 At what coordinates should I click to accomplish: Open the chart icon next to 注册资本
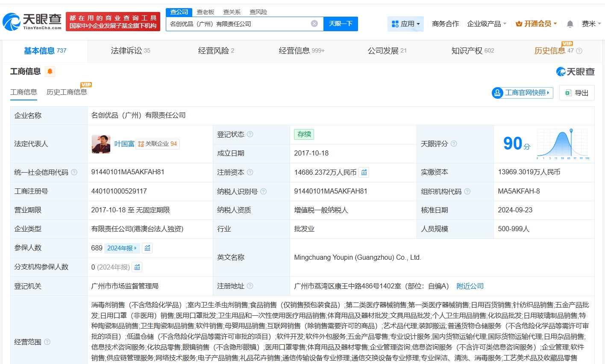point(364,172)
